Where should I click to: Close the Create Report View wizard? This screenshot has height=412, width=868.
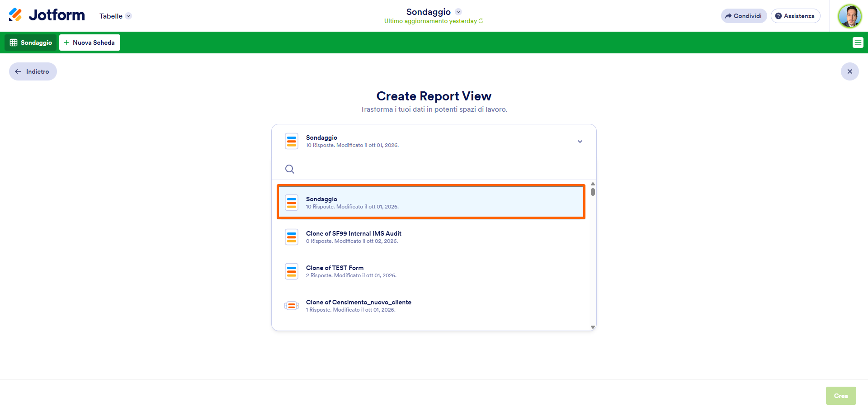(849, 71)
